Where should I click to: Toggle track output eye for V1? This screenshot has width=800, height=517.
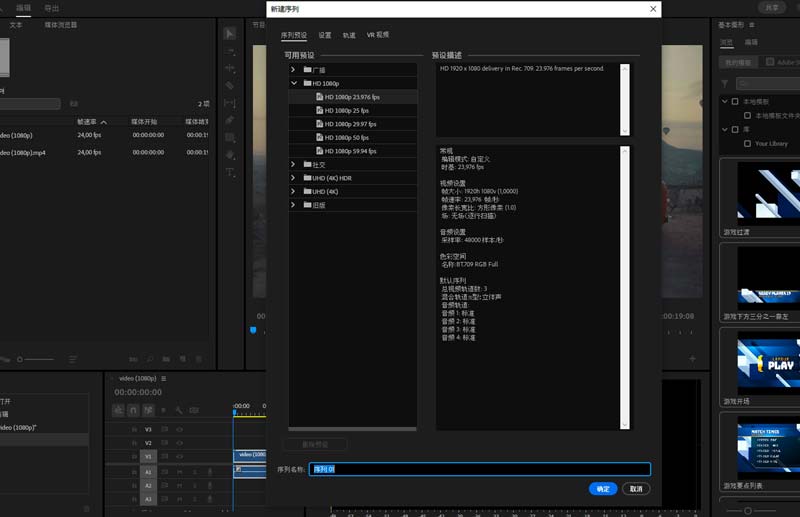[x=179, y=456]
